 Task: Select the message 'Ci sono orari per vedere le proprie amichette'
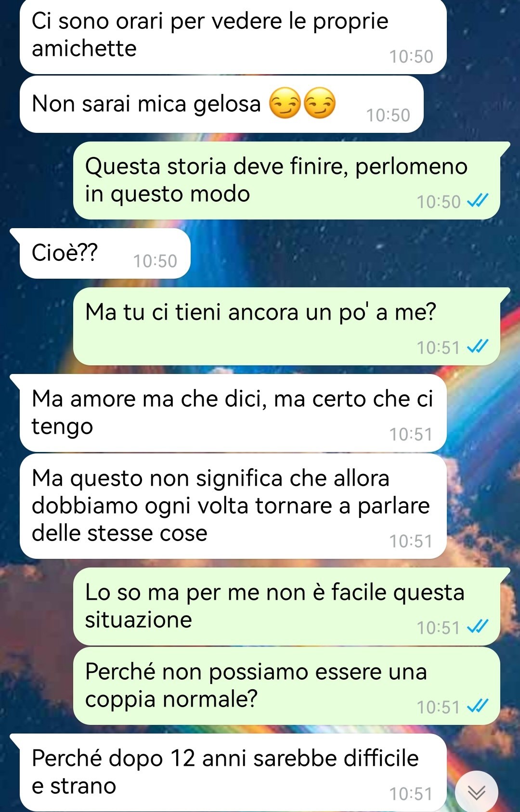point(233,37)
